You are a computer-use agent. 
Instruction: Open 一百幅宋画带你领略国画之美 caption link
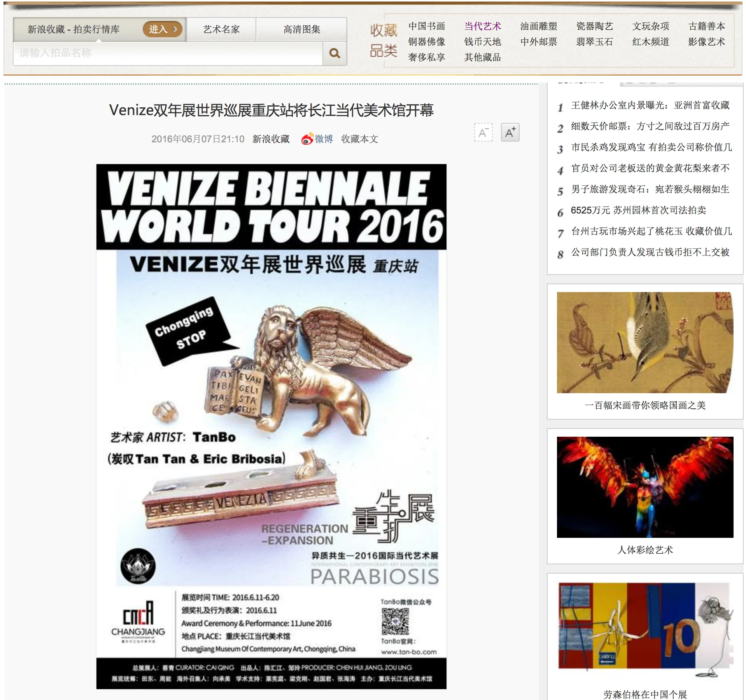click(x=645, y=405)
